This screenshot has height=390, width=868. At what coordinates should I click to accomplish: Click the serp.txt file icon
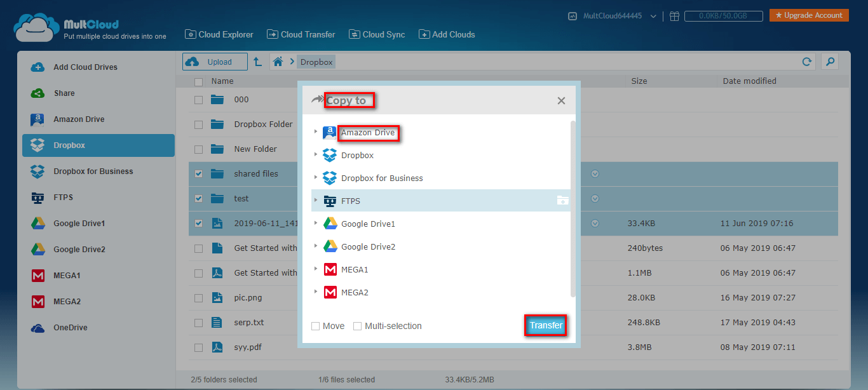point(217,323)
